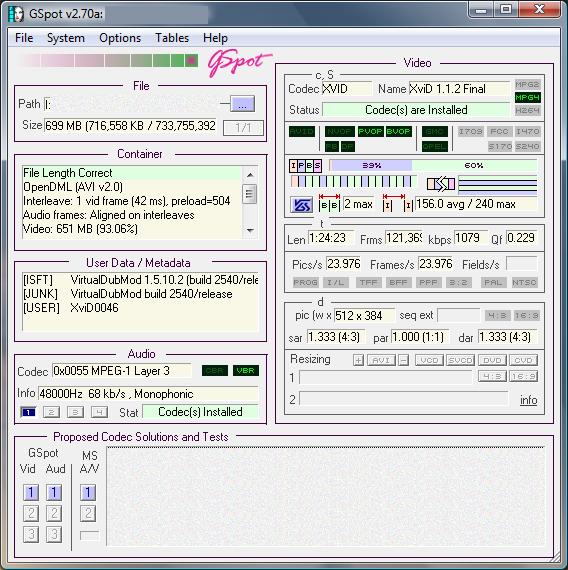This screenshot has height=570, width=568.
Task: Click GSpot Aud test button 3
Action: (54, 534)
